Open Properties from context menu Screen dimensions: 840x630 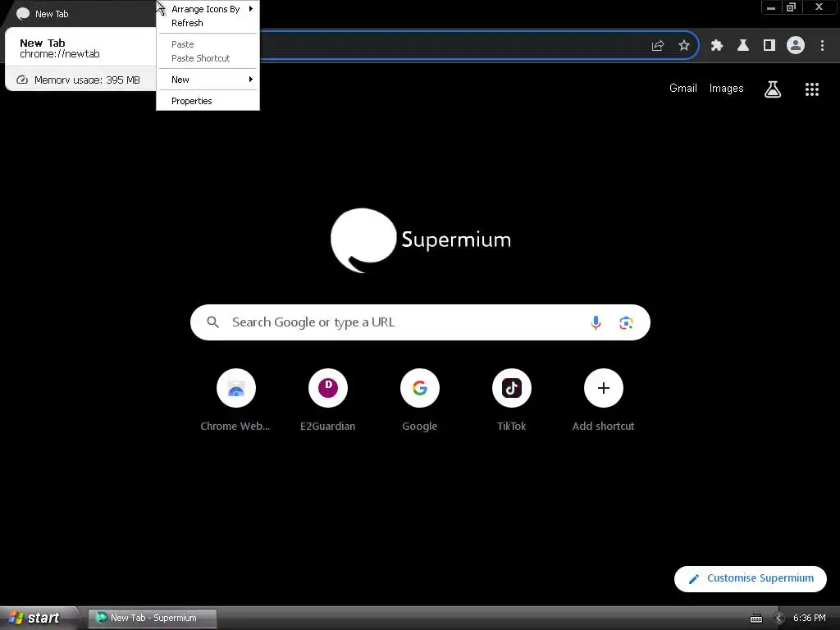[x=208, y=101]
